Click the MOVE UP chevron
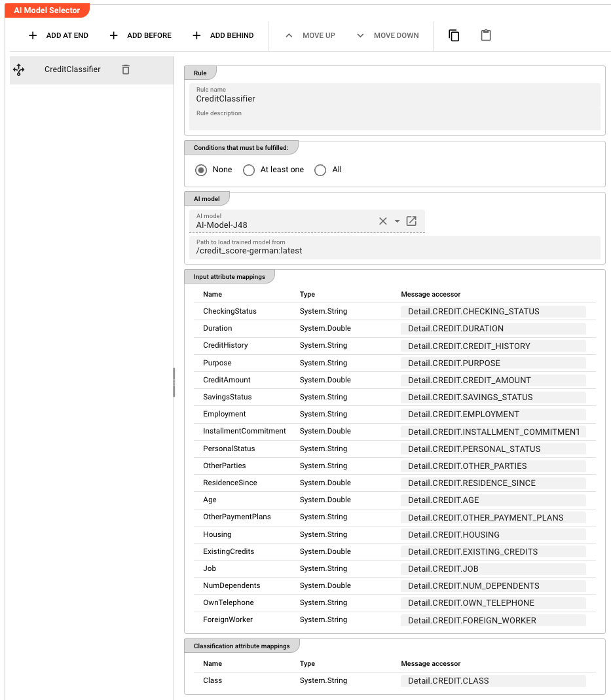 coord(289,35)
